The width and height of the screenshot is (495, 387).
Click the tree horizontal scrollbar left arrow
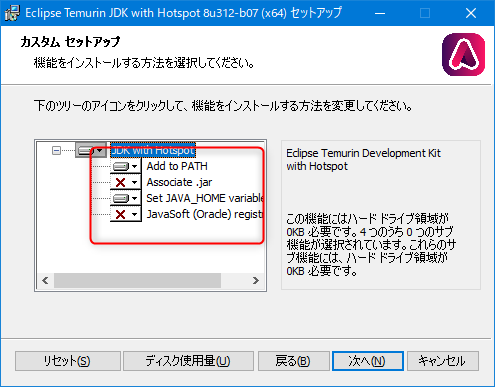(x=45, y=280)
